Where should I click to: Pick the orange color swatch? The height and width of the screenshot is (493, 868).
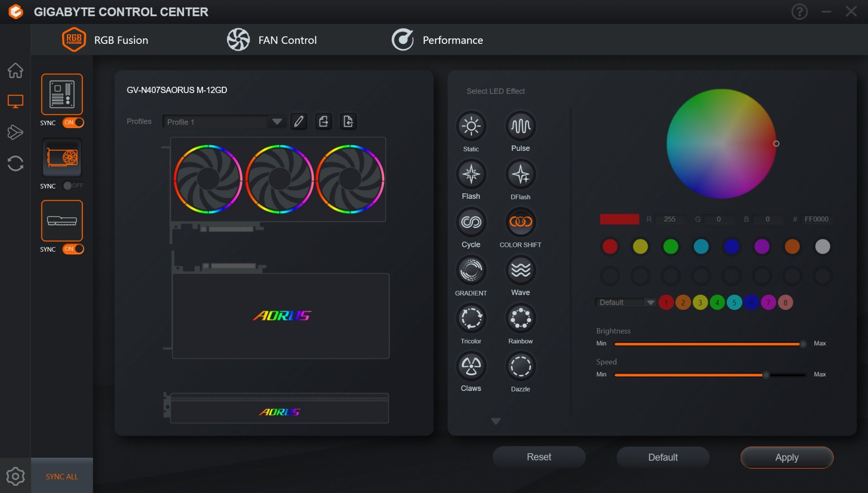click(x=792, y=247)
